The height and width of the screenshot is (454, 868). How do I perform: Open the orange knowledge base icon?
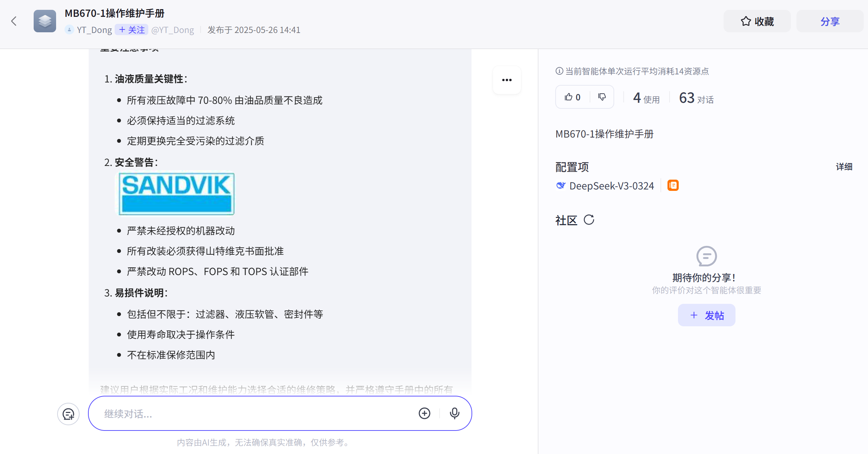[673, 185]
